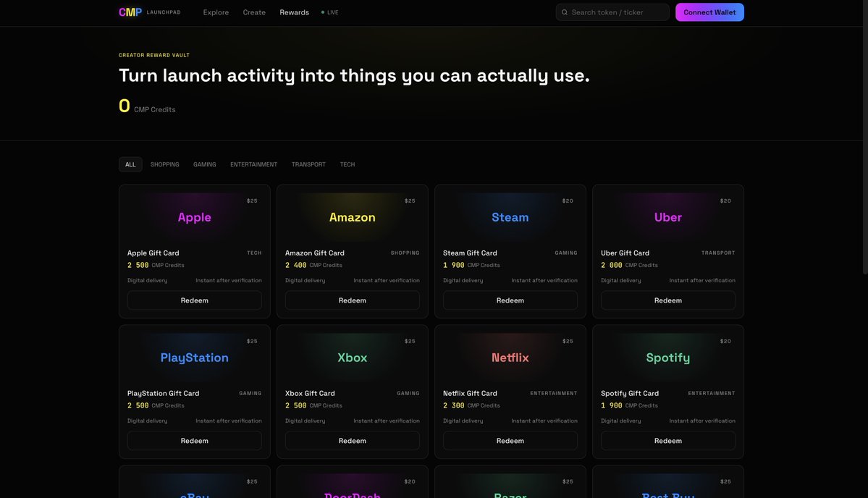Redeem the Amazon Gift Card
Viewport: 868px width, 498px height.
[x=352, y=300]
